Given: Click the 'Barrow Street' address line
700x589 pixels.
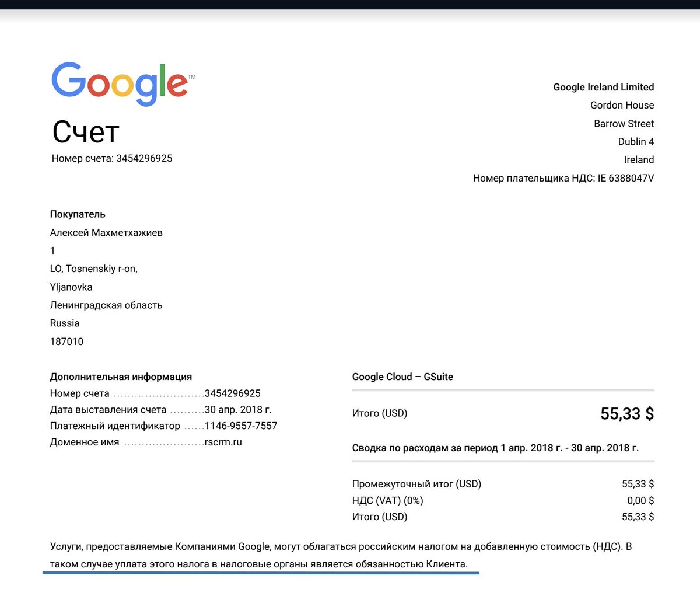Looking at the screenshot, I should pos(624,123).
